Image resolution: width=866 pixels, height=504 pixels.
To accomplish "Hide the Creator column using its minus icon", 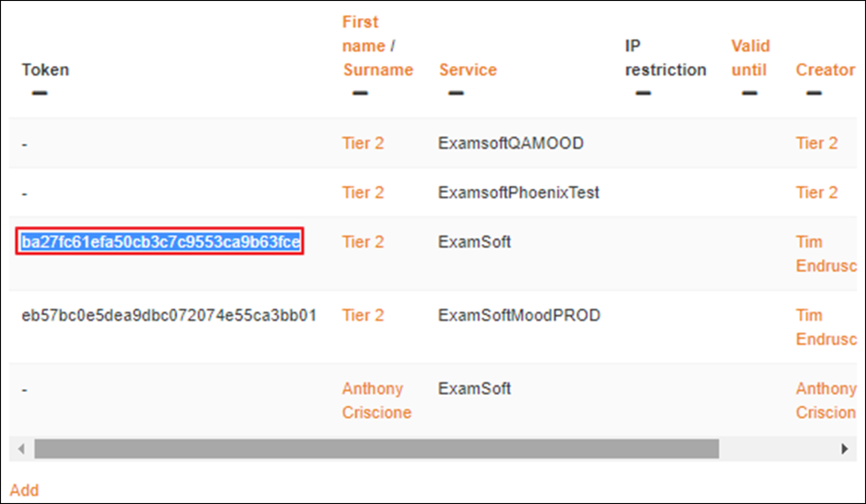I will (x=814, y=93).
